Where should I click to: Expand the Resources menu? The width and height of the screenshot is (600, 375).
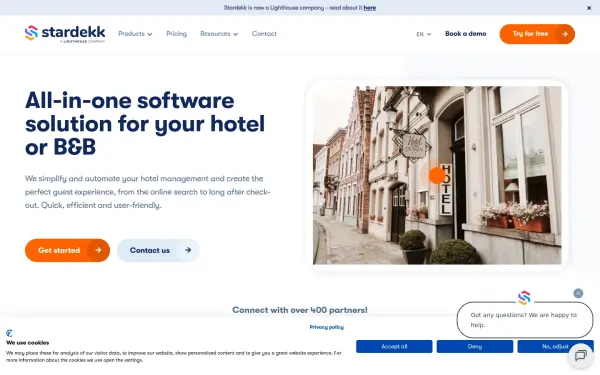tap(219, 34)
